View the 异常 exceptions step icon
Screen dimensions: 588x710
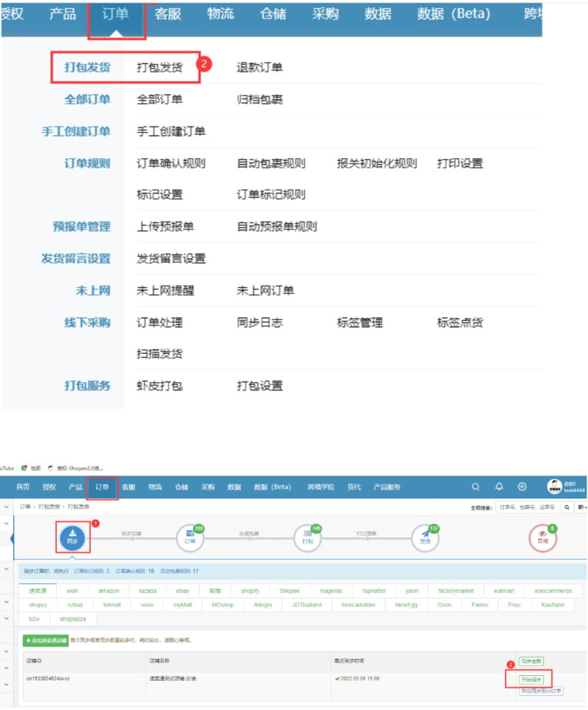(544, 536)
